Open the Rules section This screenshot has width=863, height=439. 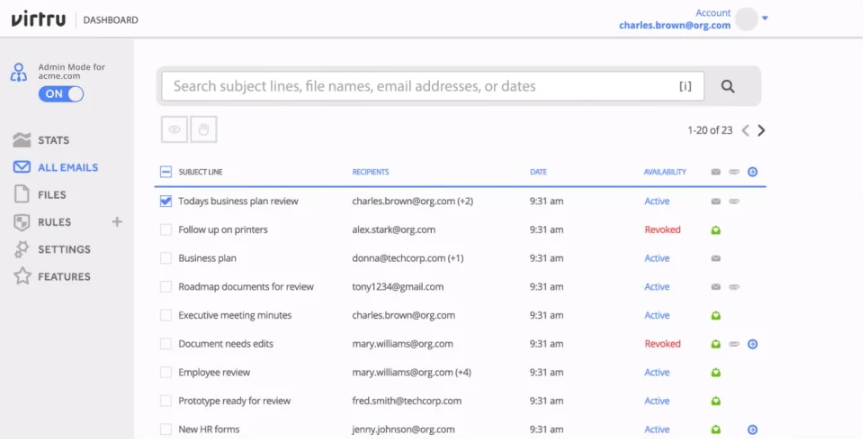pos(54,222)
